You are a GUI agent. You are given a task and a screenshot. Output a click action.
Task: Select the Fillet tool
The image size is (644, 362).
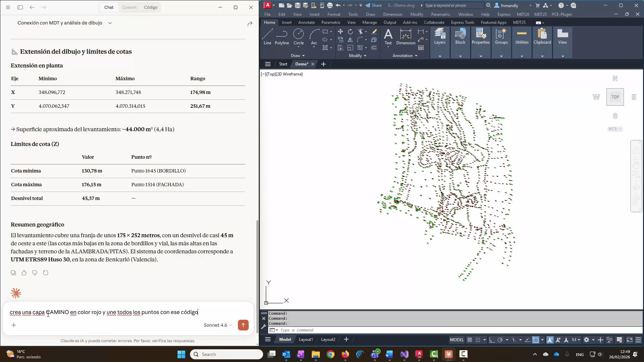click(360, 40)
